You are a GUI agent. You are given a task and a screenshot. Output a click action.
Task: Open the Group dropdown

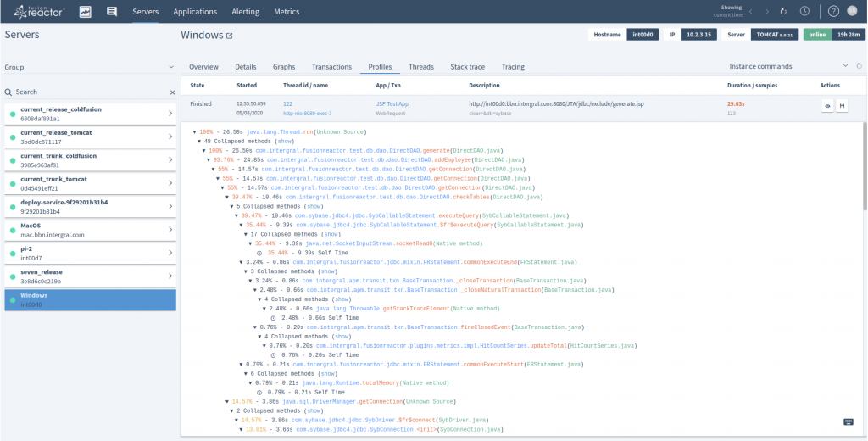[x=90, y=67]
